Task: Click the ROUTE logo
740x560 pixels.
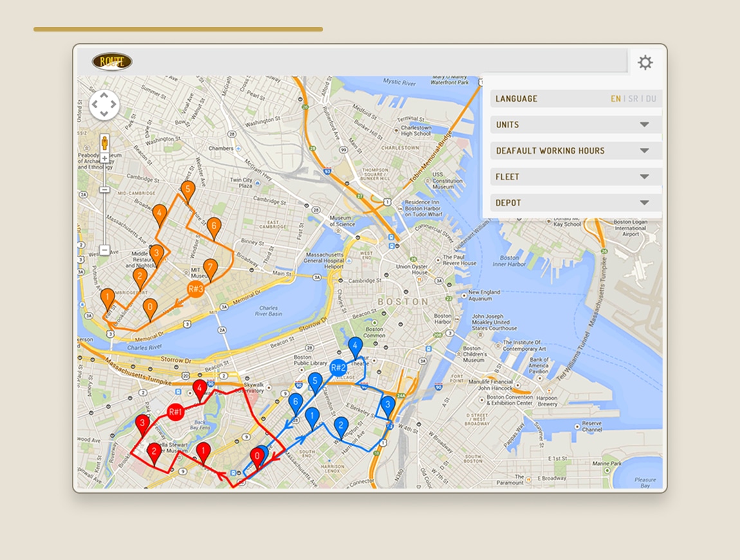Action: click(112, 61)
